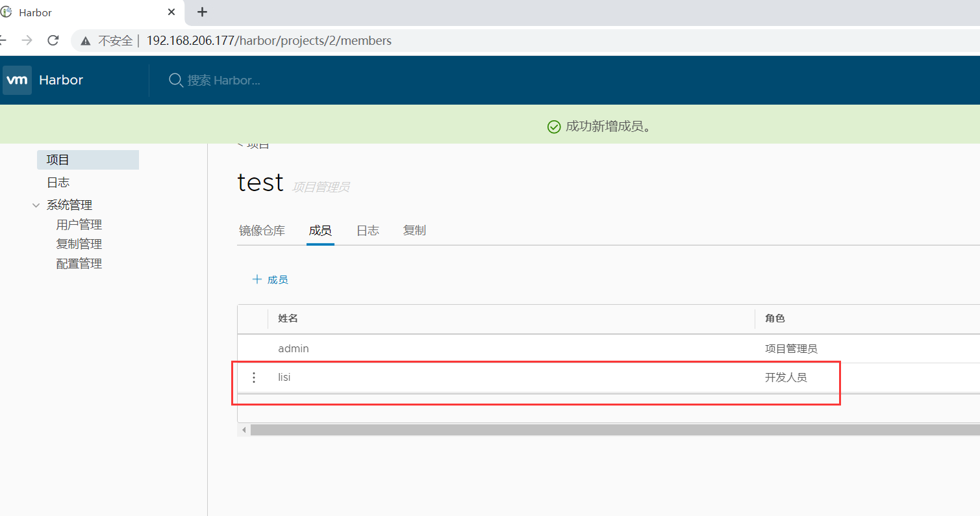The image size is (980, 516).
Task: Open 复制管理 in sidebar
Action: click(79, 244)
